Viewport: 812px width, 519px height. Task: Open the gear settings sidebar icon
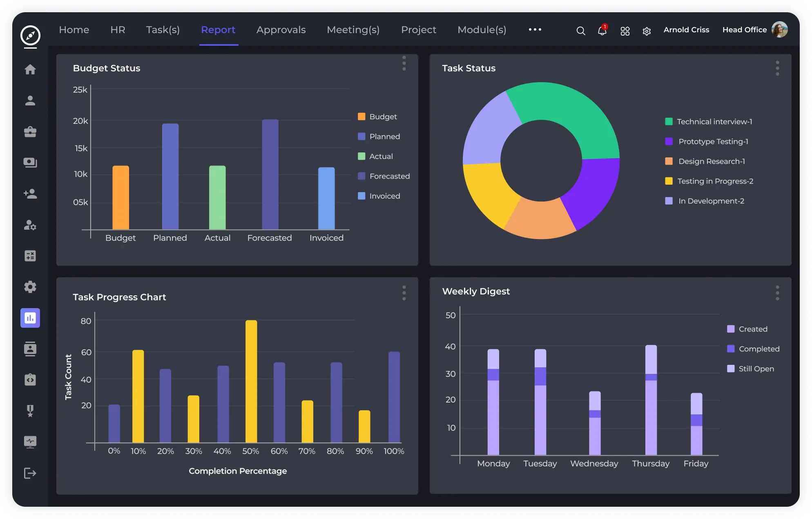(x=30, y=287)
